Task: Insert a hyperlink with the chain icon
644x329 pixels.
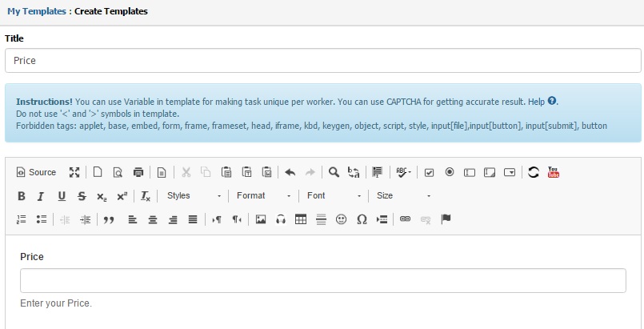Action: click(x=406, y=219)
